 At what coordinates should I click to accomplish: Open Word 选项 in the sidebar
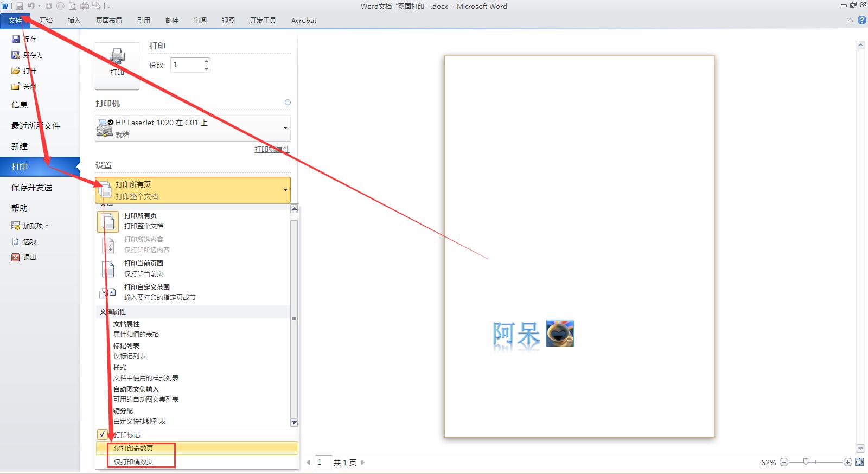click(24, 241)
